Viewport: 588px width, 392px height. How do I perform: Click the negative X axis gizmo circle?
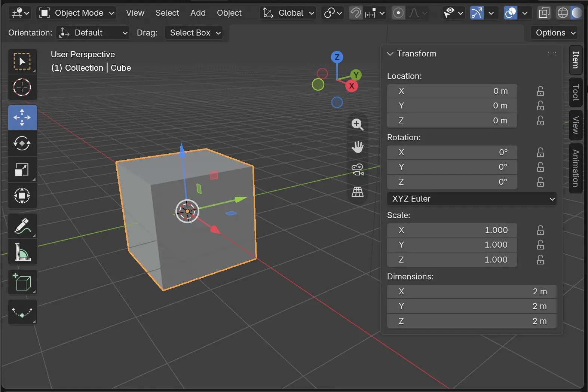click(322, 73)
